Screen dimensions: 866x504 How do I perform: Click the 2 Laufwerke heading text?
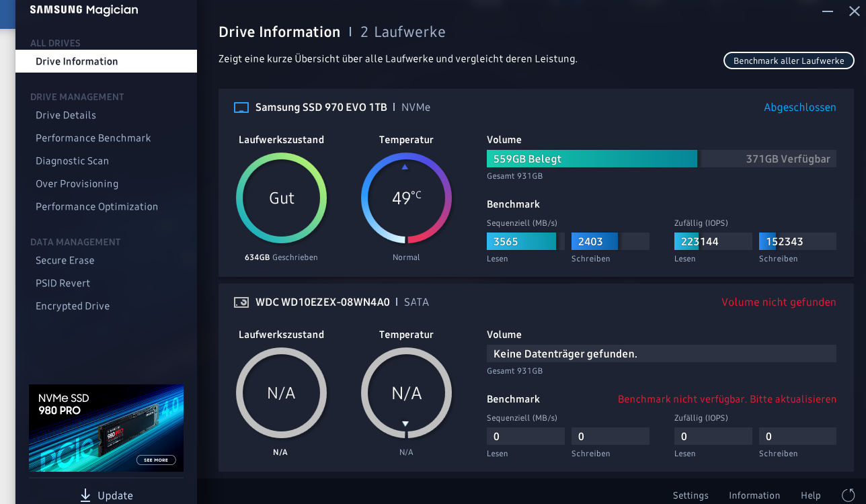coord(403,32)
